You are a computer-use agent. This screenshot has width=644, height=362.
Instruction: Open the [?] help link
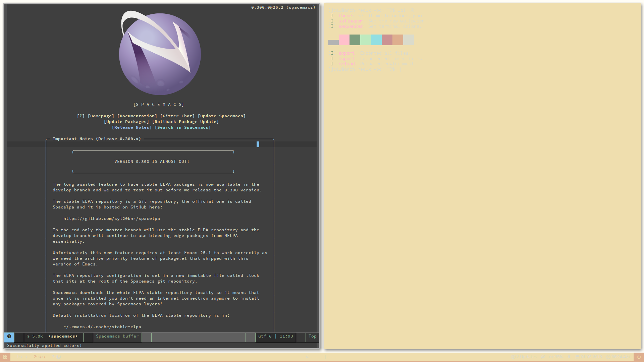pyautogui.click(x=81, y=116)
